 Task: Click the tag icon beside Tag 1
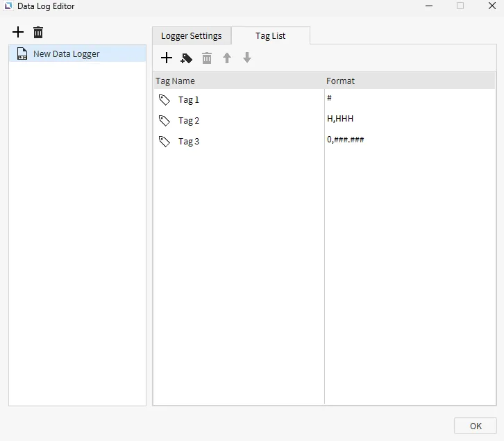(165, 100)
